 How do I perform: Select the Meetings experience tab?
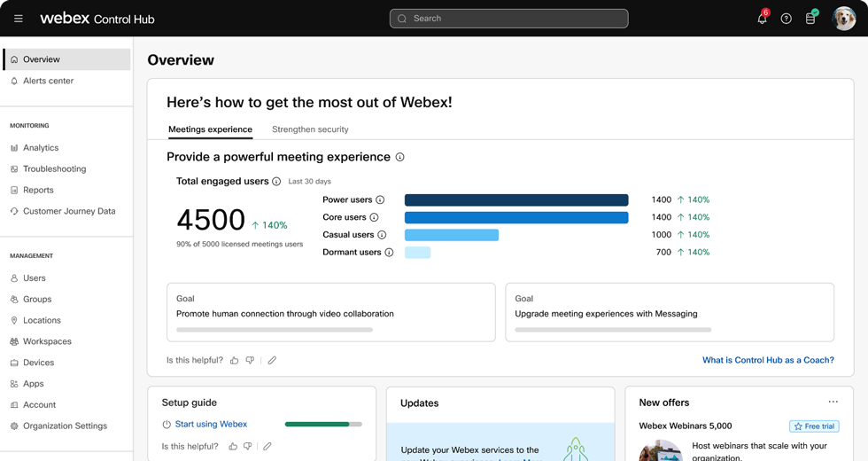point(211,129)
